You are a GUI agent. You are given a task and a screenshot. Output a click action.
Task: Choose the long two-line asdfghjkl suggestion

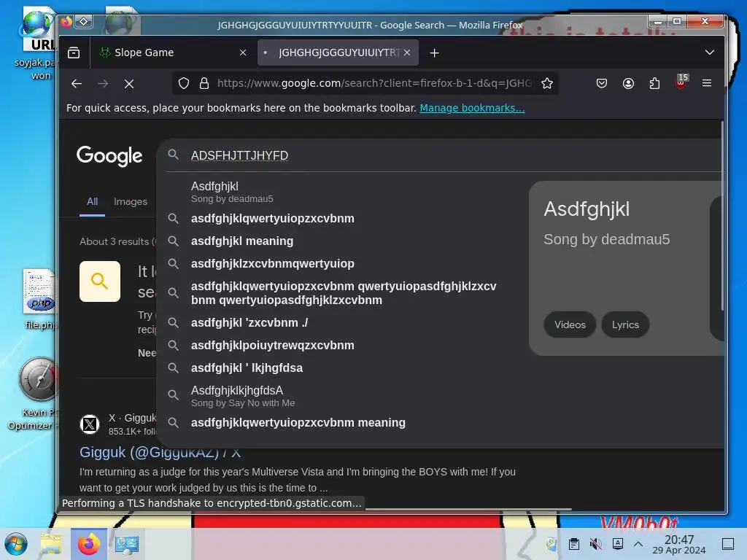(x=343, y=293)
